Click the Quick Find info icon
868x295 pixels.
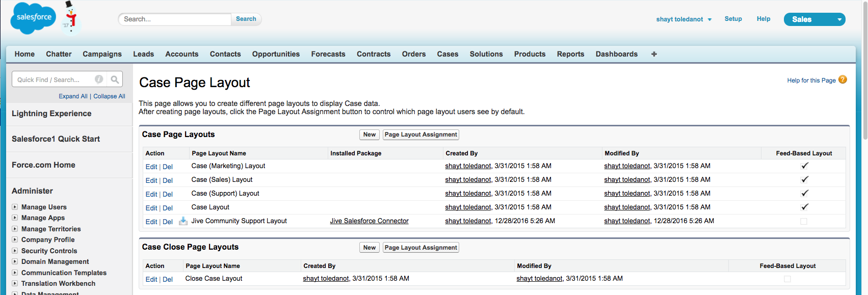click(99, 79)
